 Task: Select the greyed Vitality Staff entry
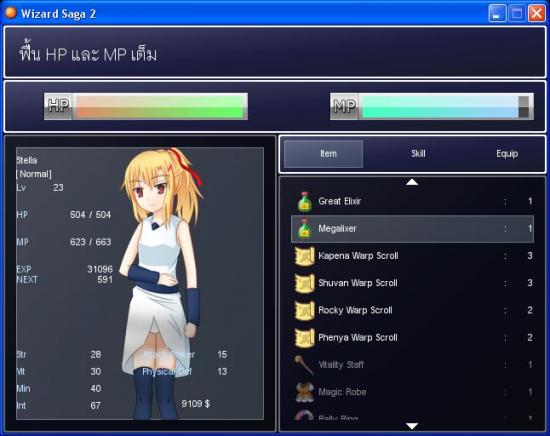point(341,365)
